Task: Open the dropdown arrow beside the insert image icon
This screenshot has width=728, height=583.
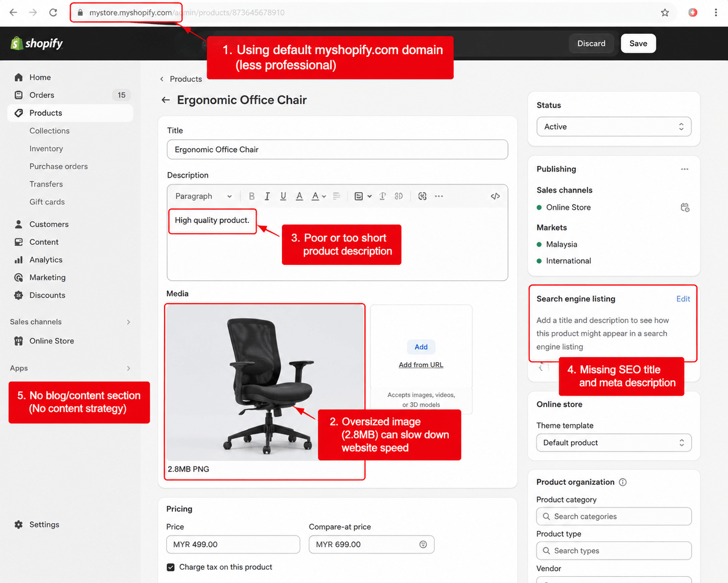Action: pos(370,196)
